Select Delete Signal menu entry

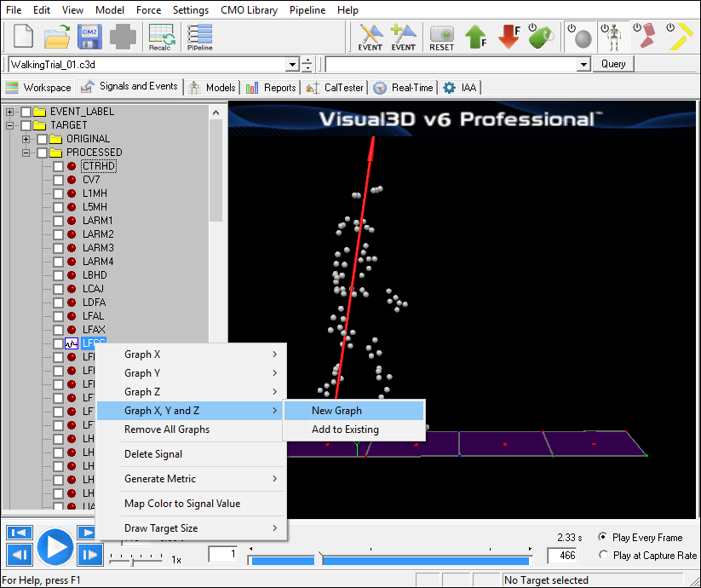tap(192, 454)
